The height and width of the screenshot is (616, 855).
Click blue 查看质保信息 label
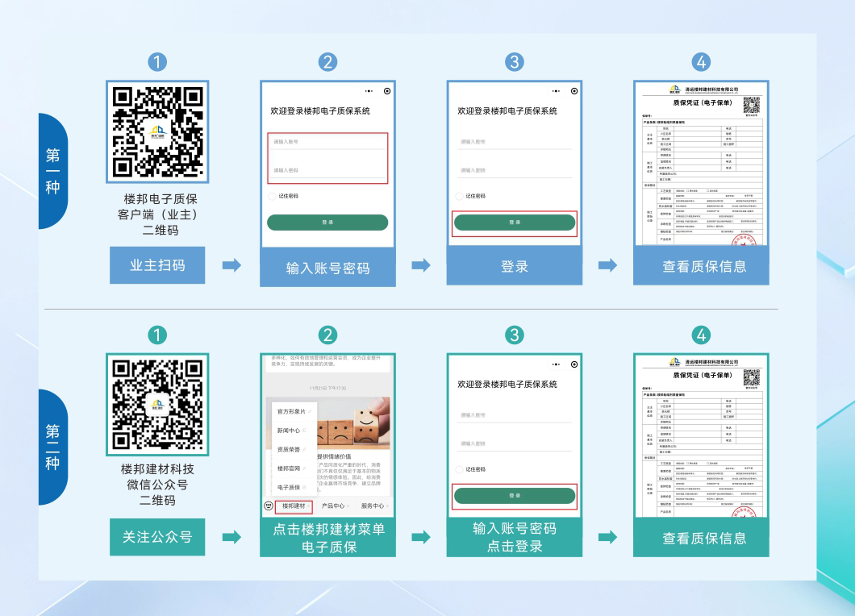coord(701,266)
